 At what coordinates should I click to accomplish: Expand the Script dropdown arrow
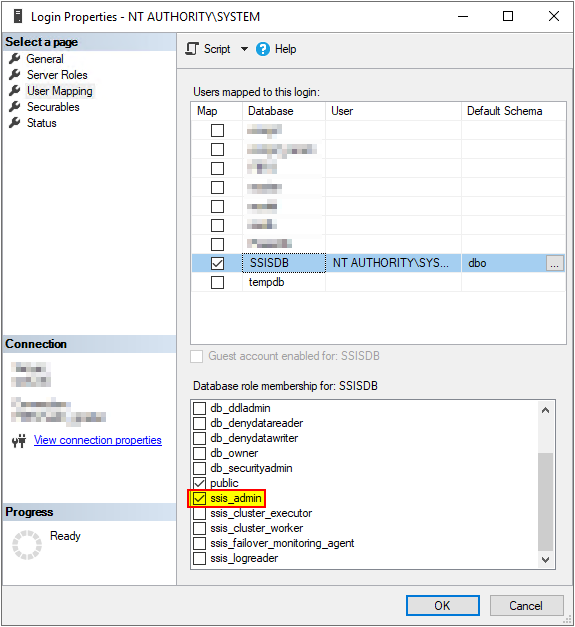point(244,49)
